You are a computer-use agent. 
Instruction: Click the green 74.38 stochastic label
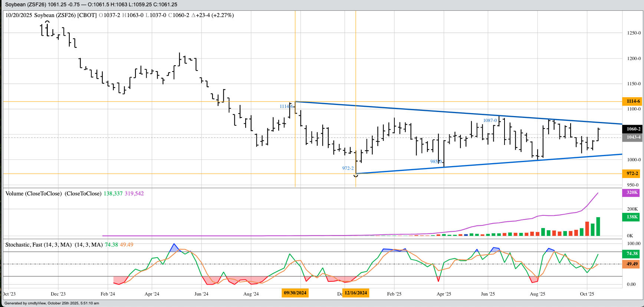click(632, 254)
